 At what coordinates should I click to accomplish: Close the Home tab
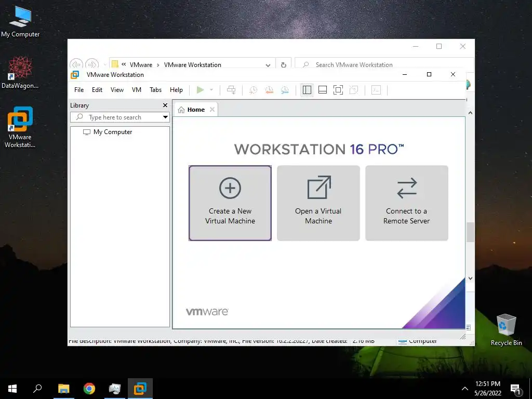212,109
